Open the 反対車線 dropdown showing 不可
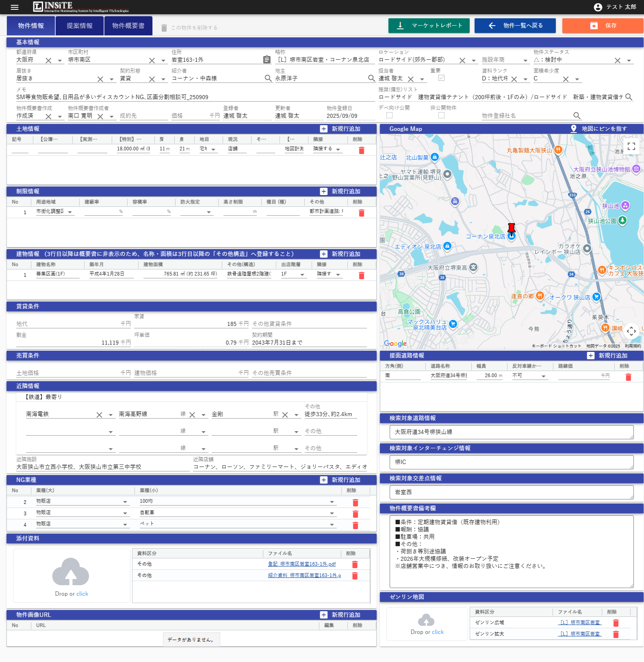Screen dimensions: 644x662 tap(543, 376)
